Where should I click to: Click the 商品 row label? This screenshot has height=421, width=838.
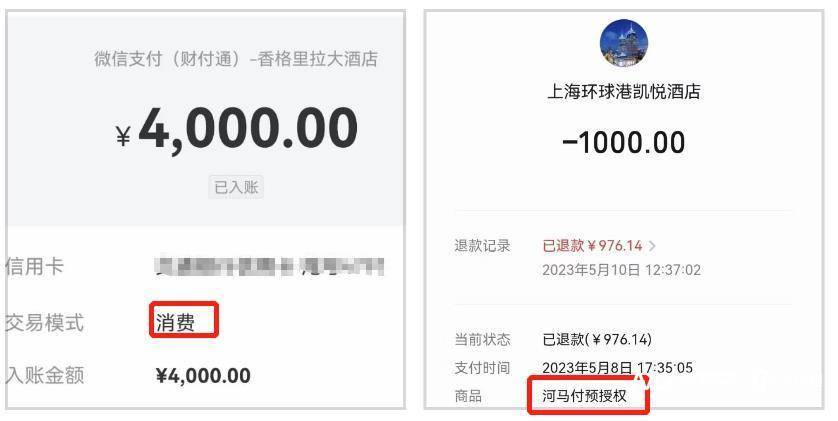468,396
